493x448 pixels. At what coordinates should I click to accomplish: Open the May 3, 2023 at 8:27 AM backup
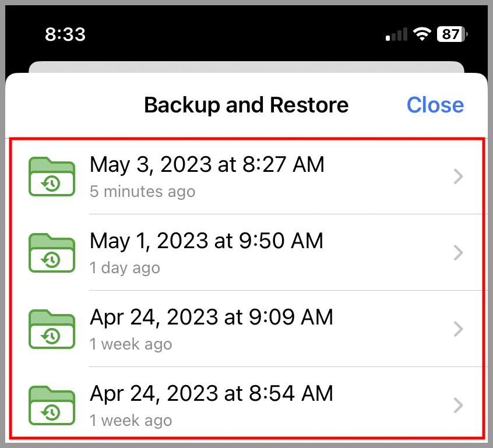pyautogui.click(x=246, y=177)
